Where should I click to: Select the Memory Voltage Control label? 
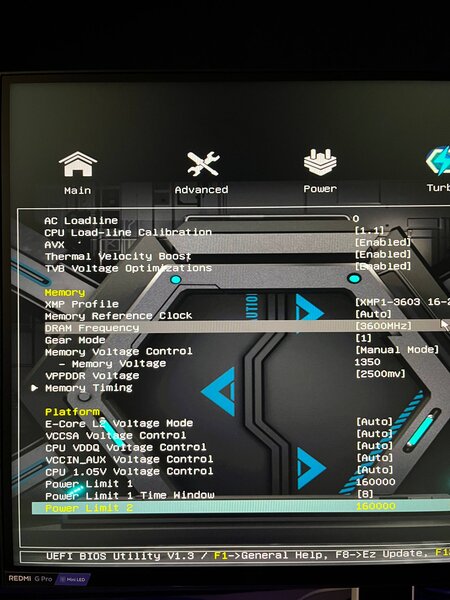pos(119,352)
